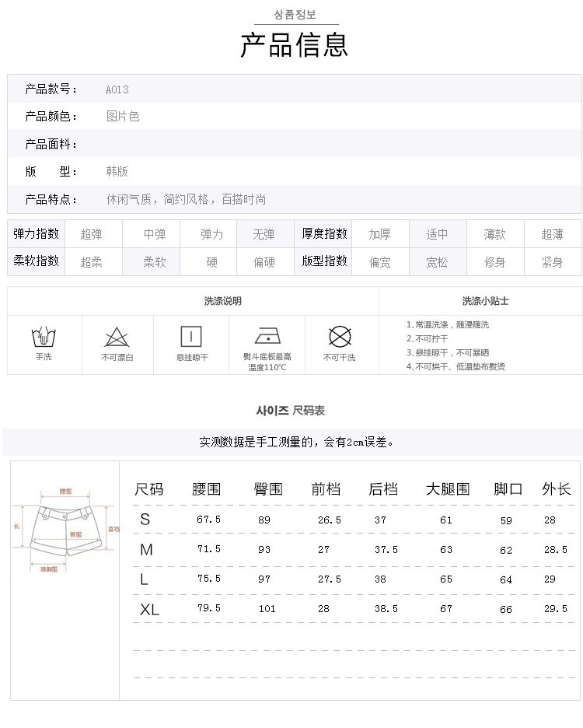583x728 pixels.
Task: Select the 偏宽 fit cell
Action: pos(380,262)
